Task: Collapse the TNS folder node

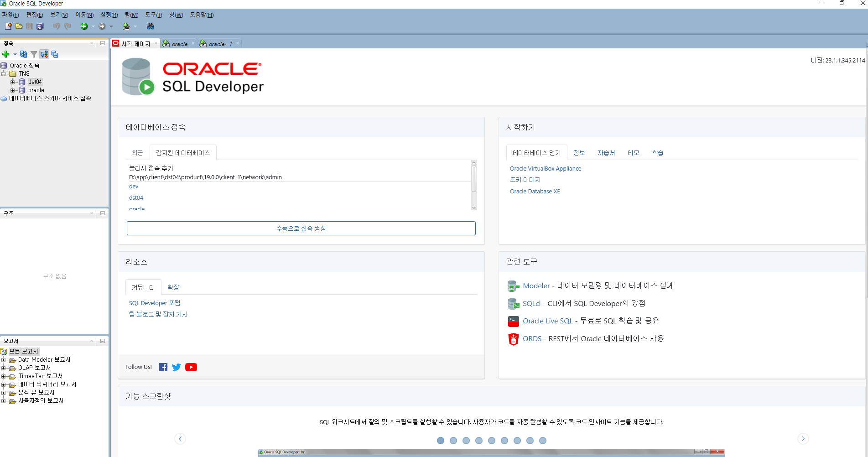Action: pos(4,74)
